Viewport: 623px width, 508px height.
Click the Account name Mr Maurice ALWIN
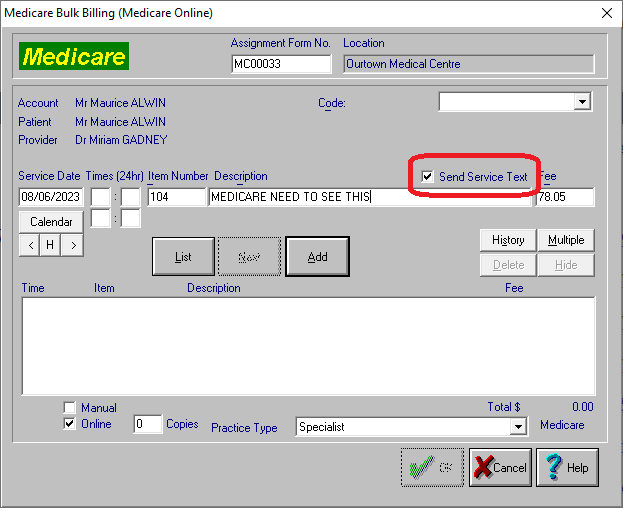120,103
